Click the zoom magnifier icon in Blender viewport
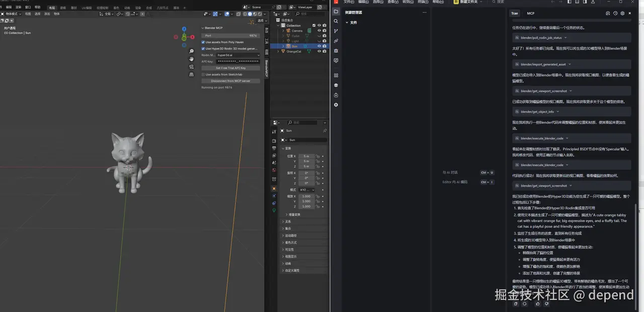This screenshot has width=644, height=312. pyautogui.click(x=191, y=51)
